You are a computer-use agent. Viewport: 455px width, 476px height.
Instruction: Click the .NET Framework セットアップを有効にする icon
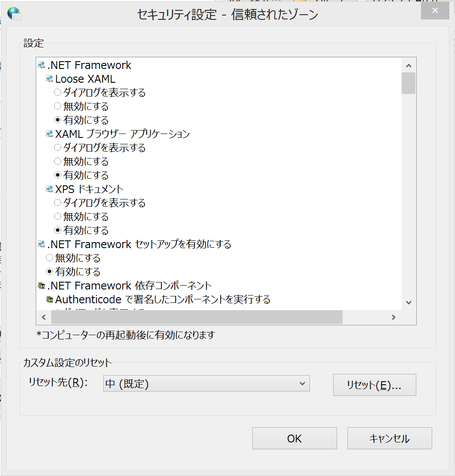click(x=42, y=244)
